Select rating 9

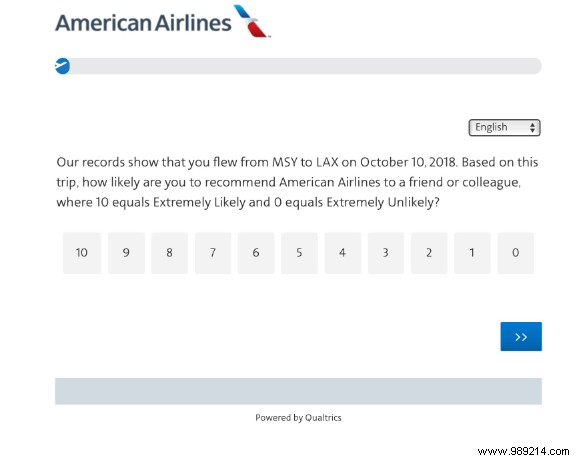click(126, 253)
